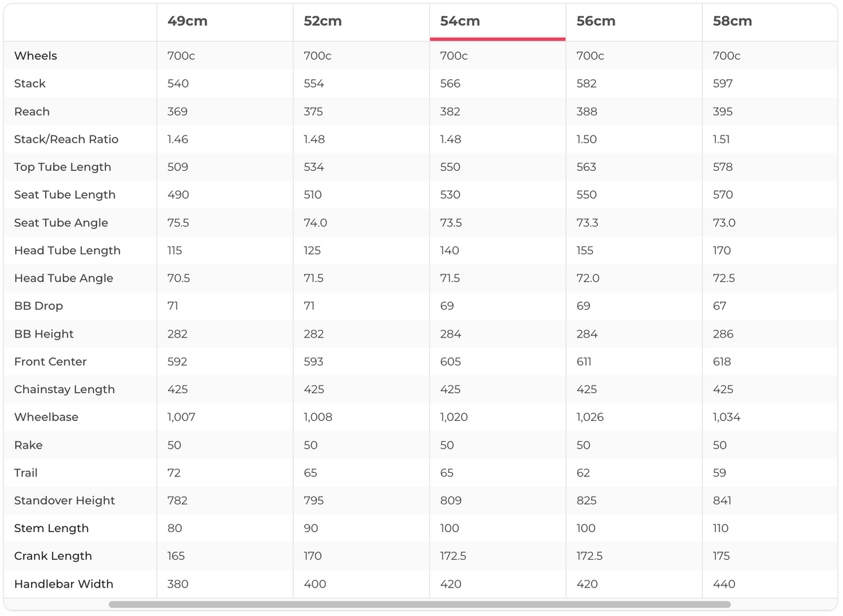Click the 175 crank length value

(721, 556)
